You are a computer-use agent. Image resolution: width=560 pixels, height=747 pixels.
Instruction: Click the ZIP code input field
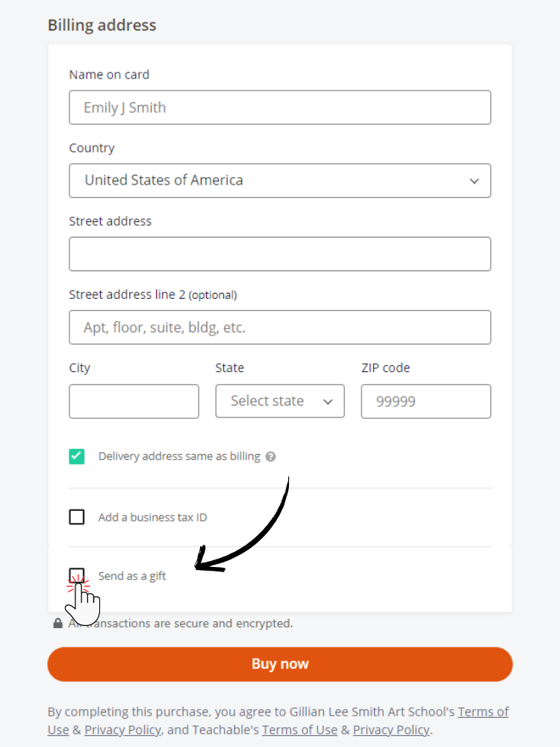pyautogui.click(x=426, y=402)
